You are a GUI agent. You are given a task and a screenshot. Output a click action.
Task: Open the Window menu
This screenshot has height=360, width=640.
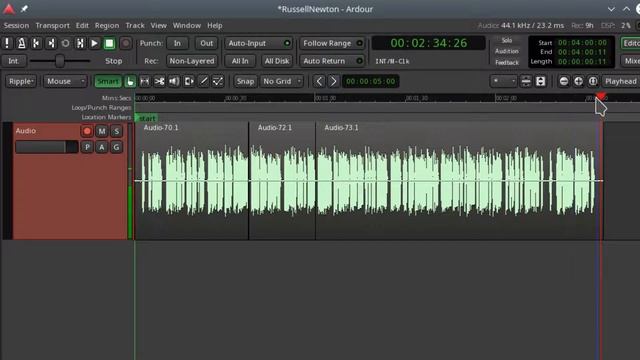[x=187, y=25]
